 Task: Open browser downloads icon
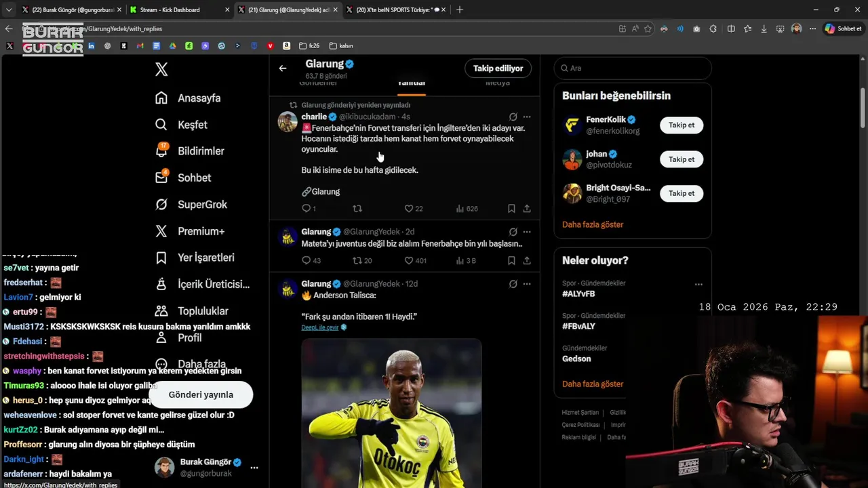point(764,28)
